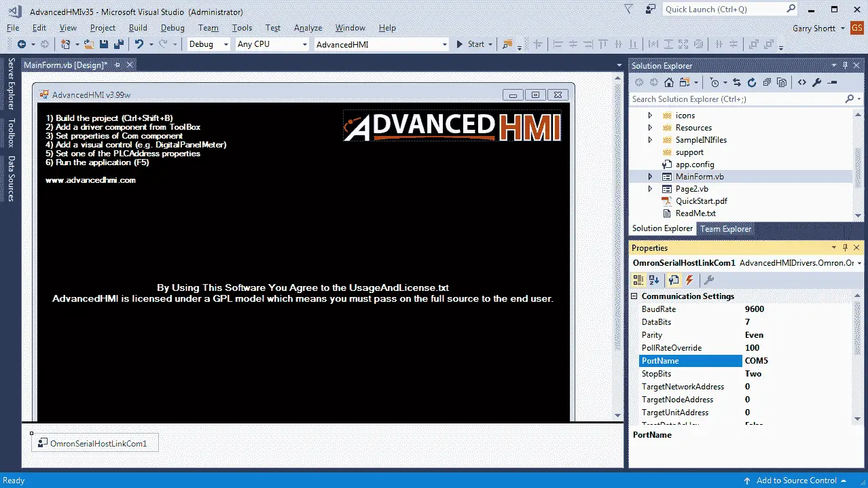Open the File menu
The image size is (868, 488).
13,28
